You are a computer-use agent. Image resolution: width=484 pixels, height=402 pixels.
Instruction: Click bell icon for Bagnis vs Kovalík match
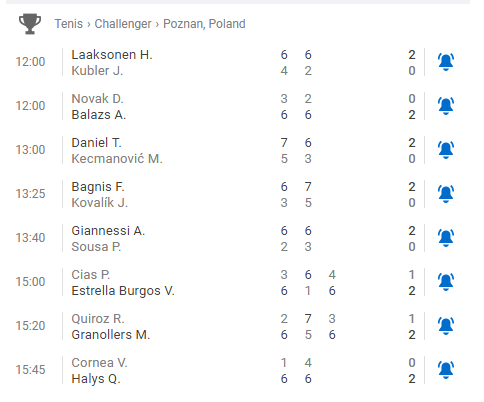point(446,194)
